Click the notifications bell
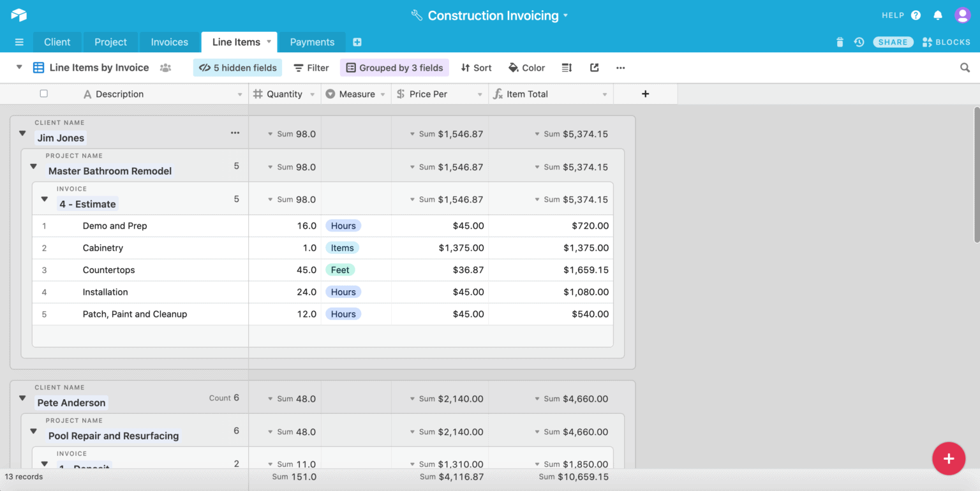The height and width of the screenshot is (491, 980). tap(938, 15)
